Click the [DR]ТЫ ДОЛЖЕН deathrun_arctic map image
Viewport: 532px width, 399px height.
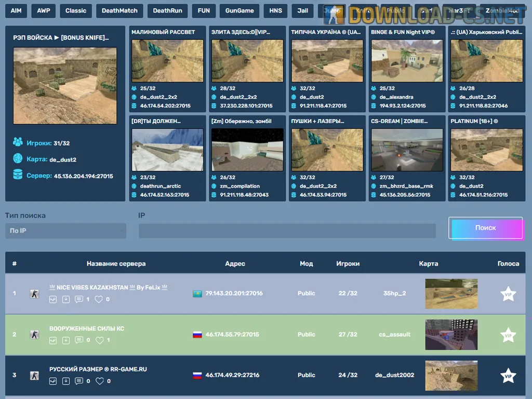[x=168, y=150]
